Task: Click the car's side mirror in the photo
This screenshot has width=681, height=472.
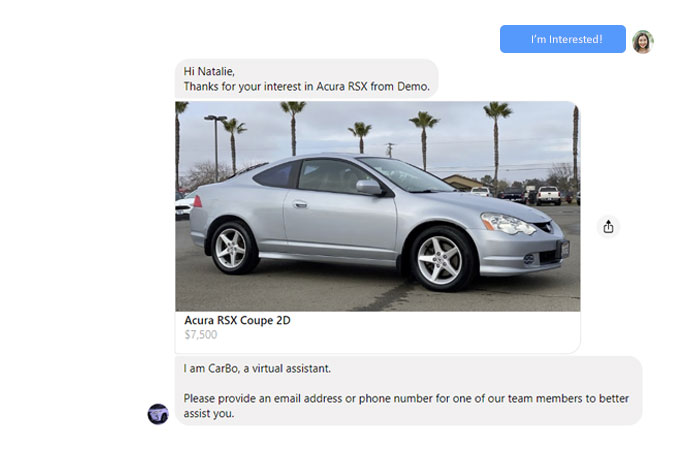Action: click(369, 187)
